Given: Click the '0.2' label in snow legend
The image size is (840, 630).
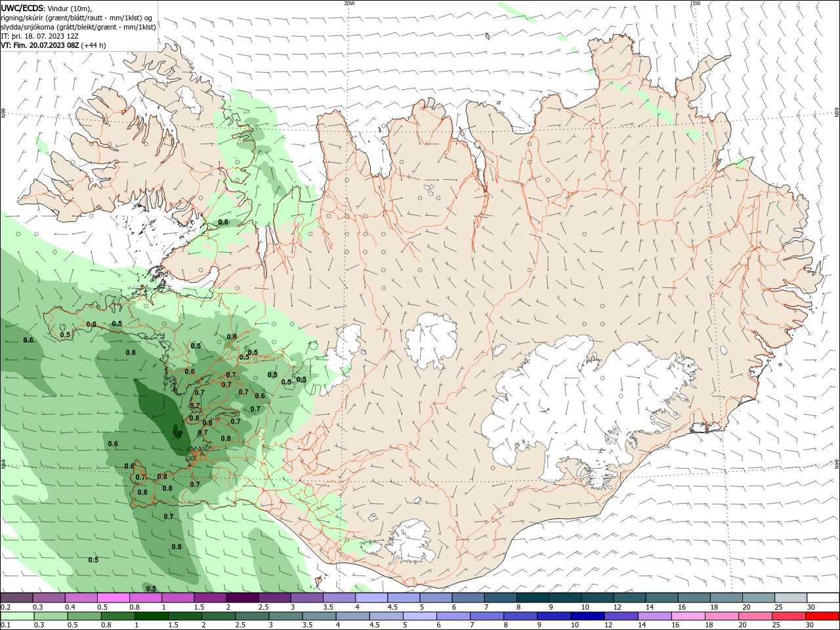Looking at the screenshot, I should pyautogui.click(x=5, y=607).
